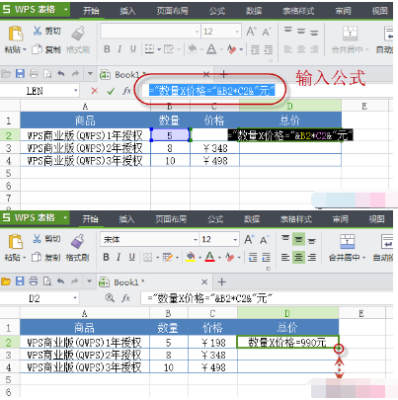Click the print preview icon in the D2 window
Image resolution: width=398 pixels, height=400 pixels.
(47, 282)
